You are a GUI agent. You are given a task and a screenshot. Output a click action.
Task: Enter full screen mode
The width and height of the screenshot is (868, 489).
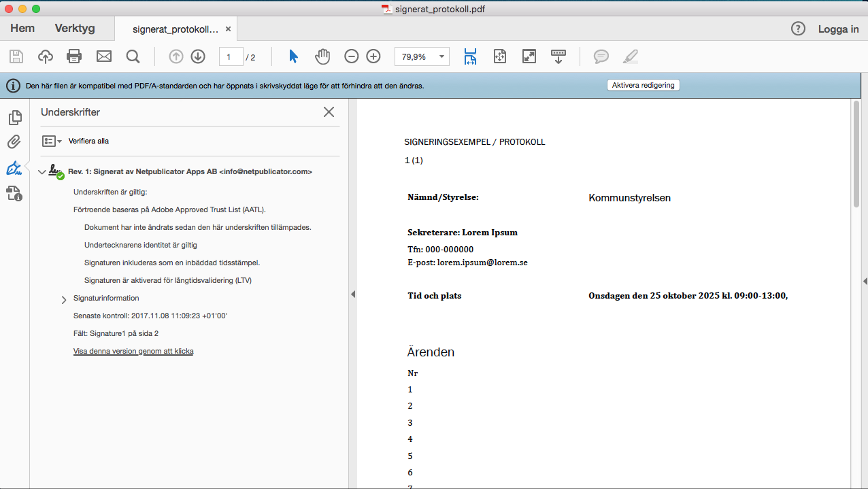[529, 56]
